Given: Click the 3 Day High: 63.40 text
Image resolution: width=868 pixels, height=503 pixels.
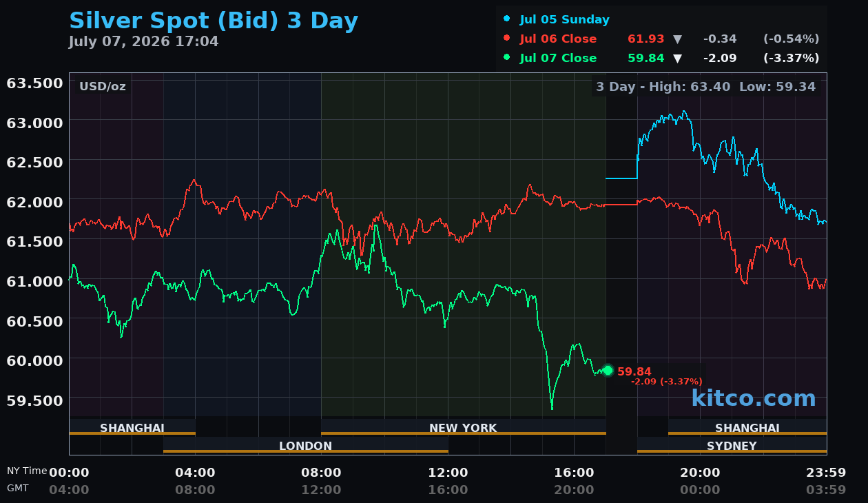Looking at the screenshot, I should 663,87.
